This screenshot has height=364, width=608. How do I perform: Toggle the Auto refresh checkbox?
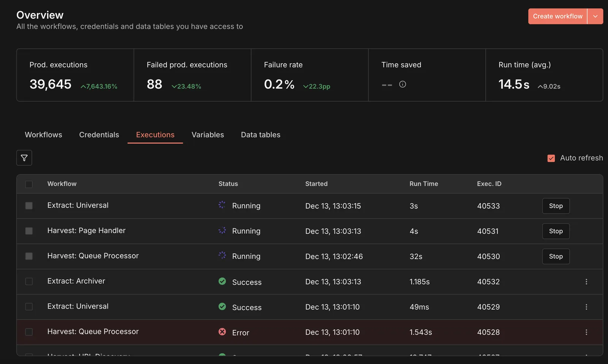tap(551, 158)
